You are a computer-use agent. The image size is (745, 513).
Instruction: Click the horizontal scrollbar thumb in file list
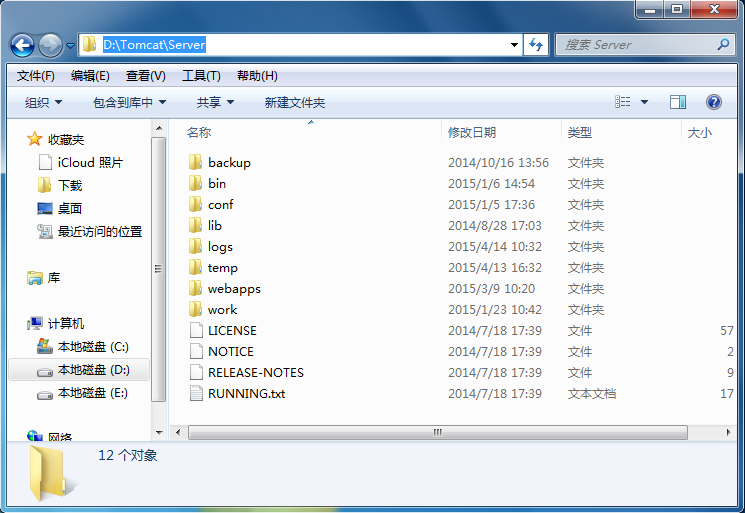438,432
